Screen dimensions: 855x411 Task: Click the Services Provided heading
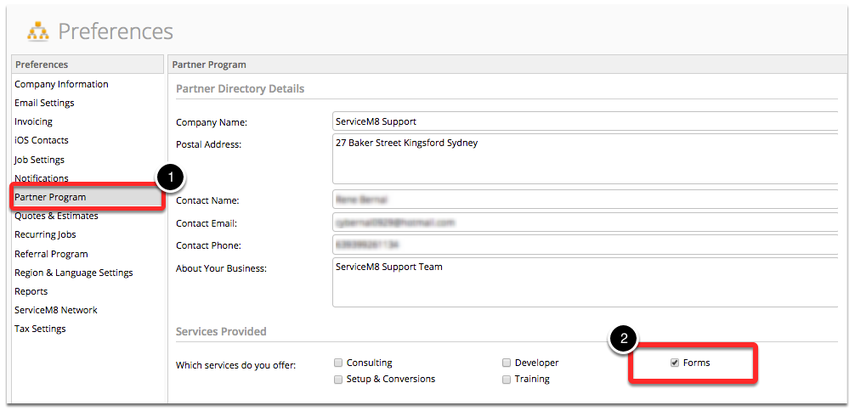221,331
